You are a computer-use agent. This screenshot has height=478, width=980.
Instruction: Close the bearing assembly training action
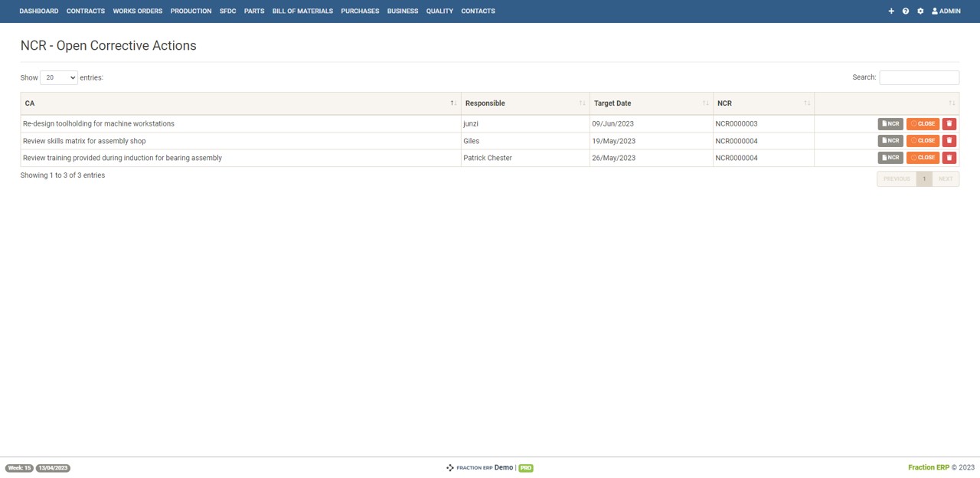pyautogui.click(x=923, y=158)
